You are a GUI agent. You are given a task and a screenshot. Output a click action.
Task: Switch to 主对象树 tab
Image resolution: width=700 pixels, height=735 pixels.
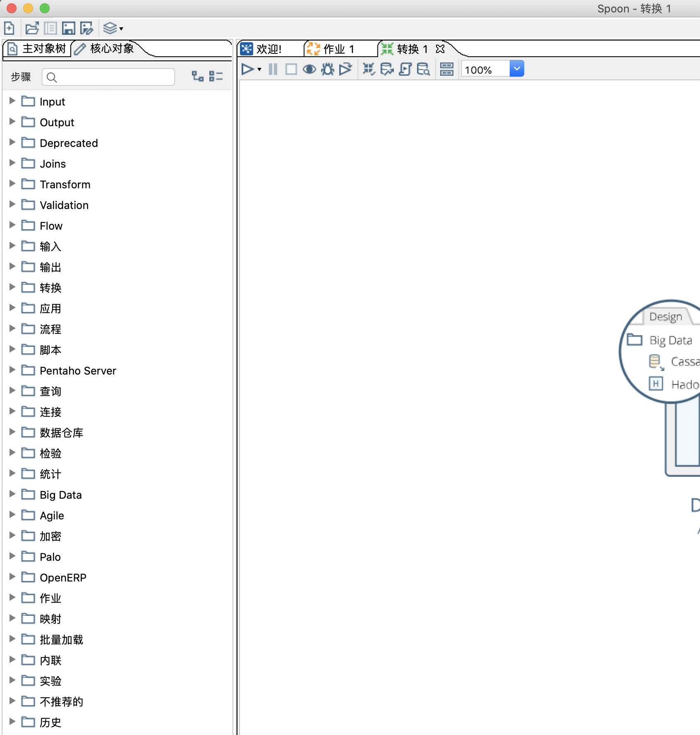[37, 49]
